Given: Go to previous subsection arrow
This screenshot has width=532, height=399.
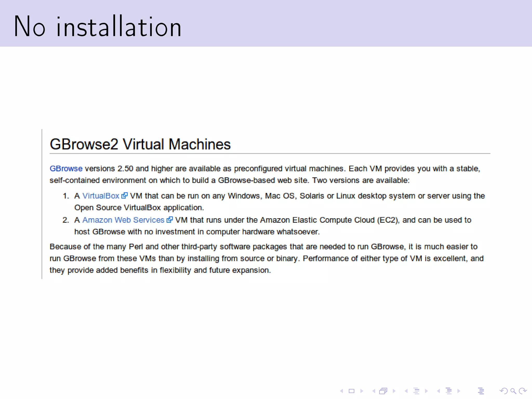Looking at the screenshot, I should tap(406, 391).
